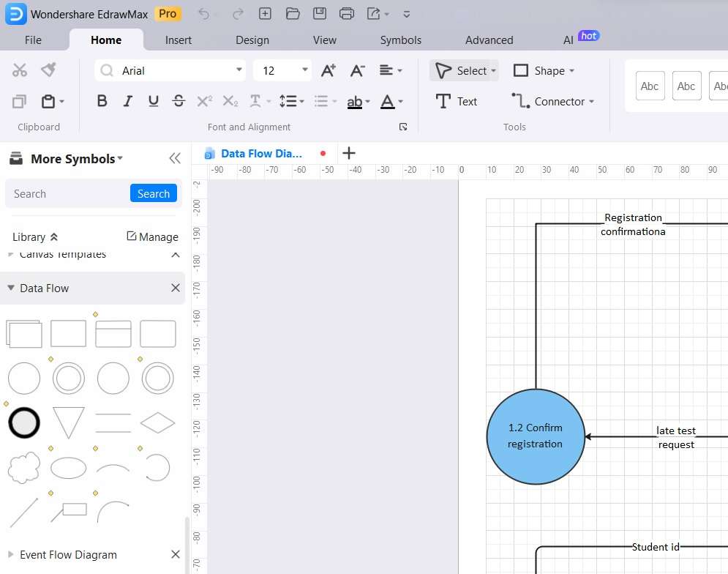Screen dimensions: 728x574
Task: Open the AI hot tab
Action: point(580,38)
